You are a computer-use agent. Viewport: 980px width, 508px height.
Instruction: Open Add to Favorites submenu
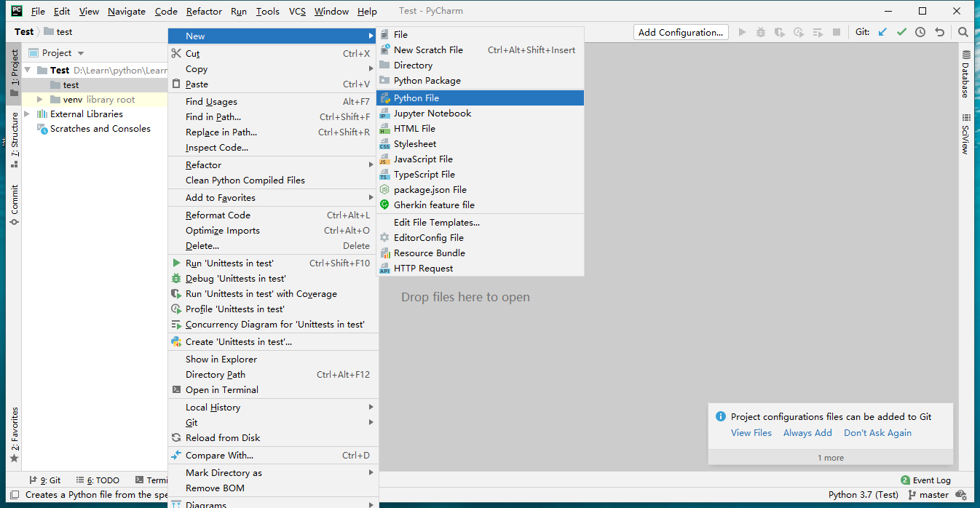(272, 198)
